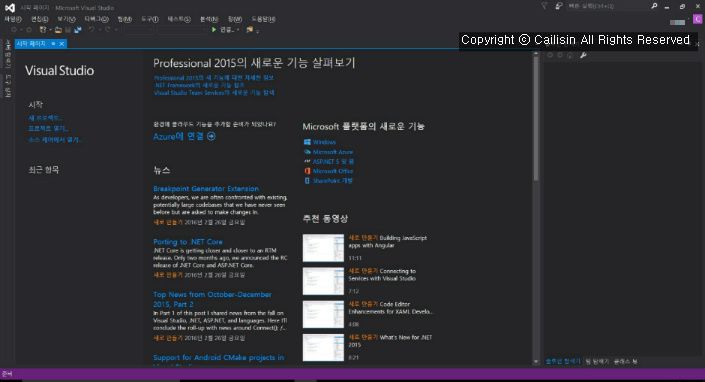Click the Save toolbar icon
705x382 pixels.
[x=68, y=30]
